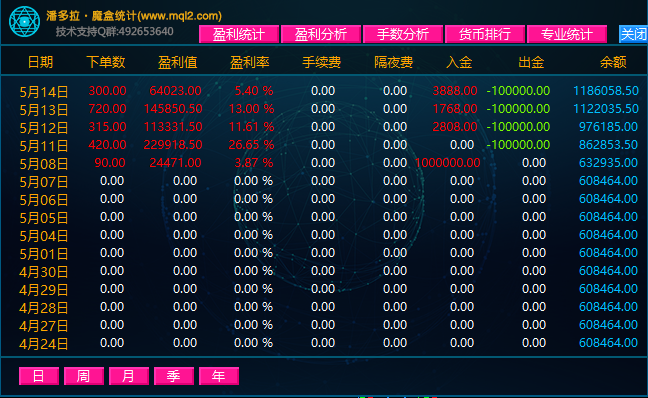648x398 pixels.
Task: Click profit value 24471.00
Action: click(175, 163)
